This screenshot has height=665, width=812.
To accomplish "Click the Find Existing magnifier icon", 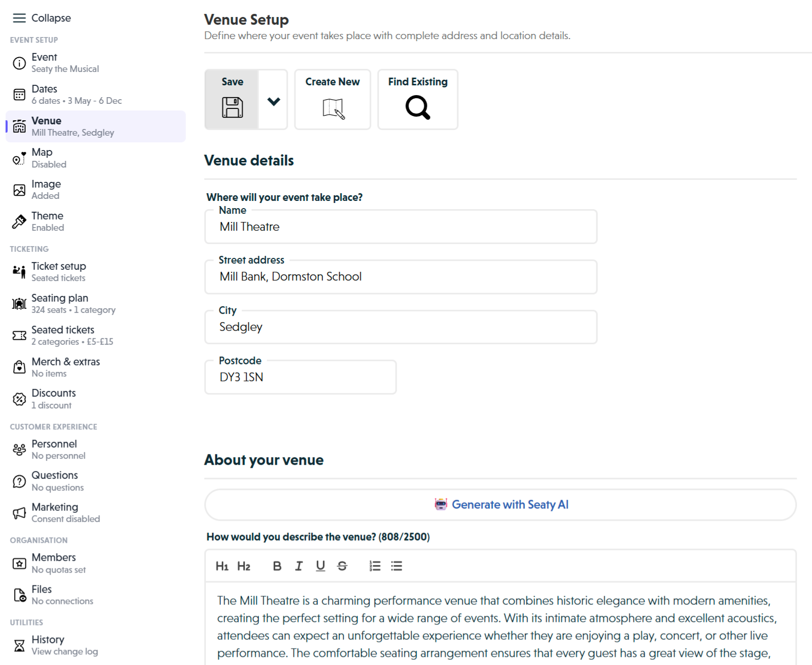I will point(418,107).
